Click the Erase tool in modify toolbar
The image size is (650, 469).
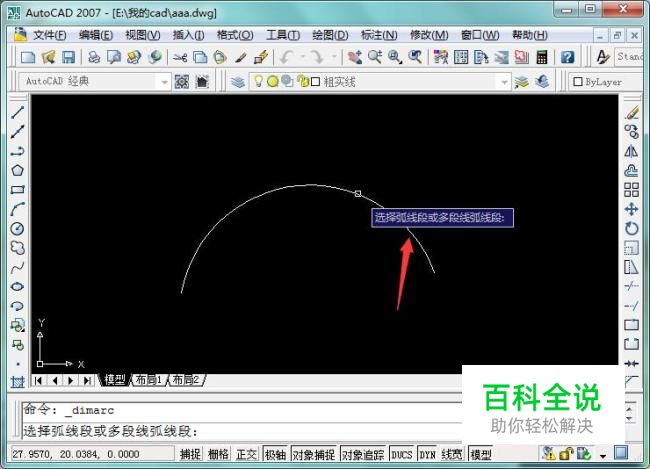click(632, 112)
